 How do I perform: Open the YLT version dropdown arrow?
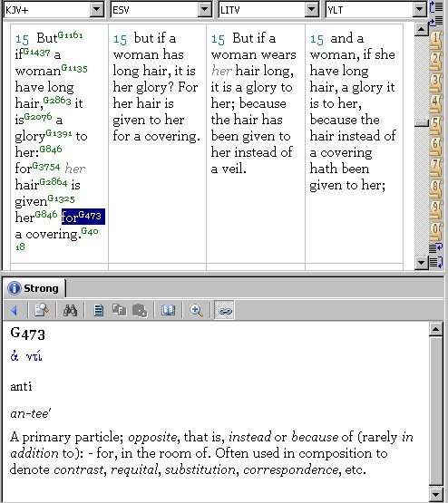click(x=419, y=10)
